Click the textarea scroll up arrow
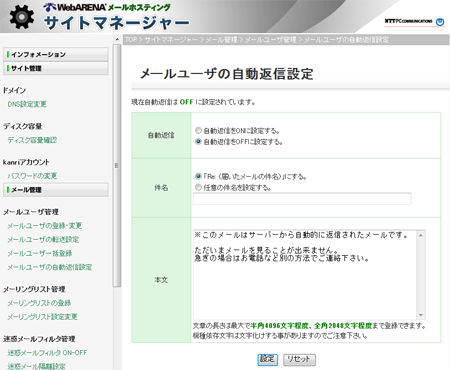This screenshot has height=370, width=450. pos(421,235)
